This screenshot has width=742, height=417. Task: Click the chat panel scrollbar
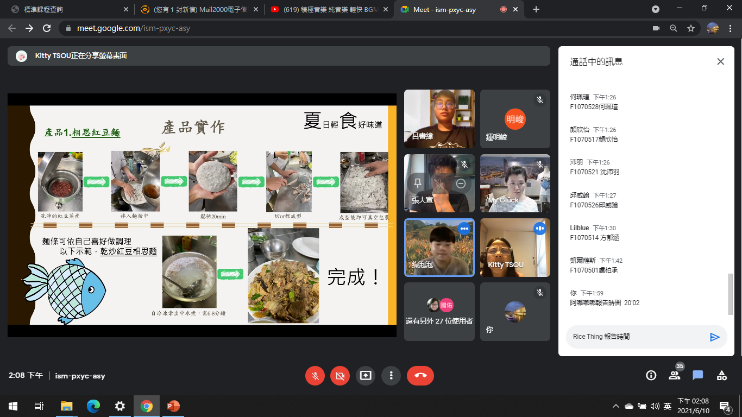point(730,293)
